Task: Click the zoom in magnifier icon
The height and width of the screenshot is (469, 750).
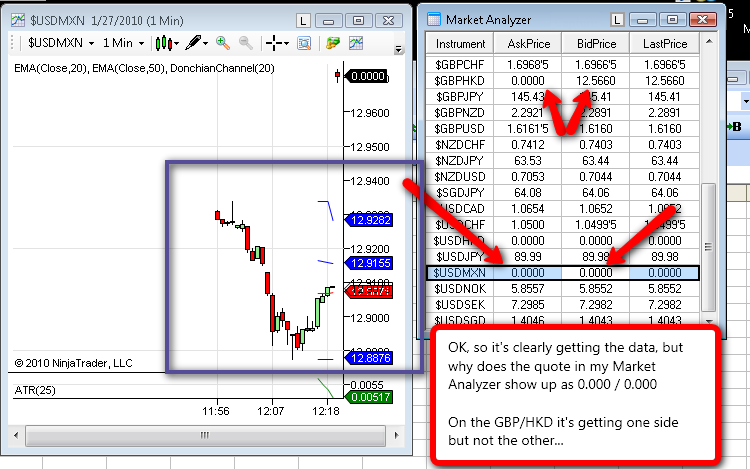Action: (x=222, y=43)
